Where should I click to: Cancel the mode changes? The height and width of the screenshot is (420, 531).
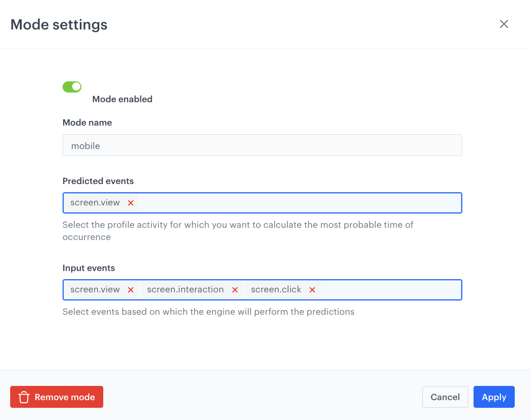445,397
